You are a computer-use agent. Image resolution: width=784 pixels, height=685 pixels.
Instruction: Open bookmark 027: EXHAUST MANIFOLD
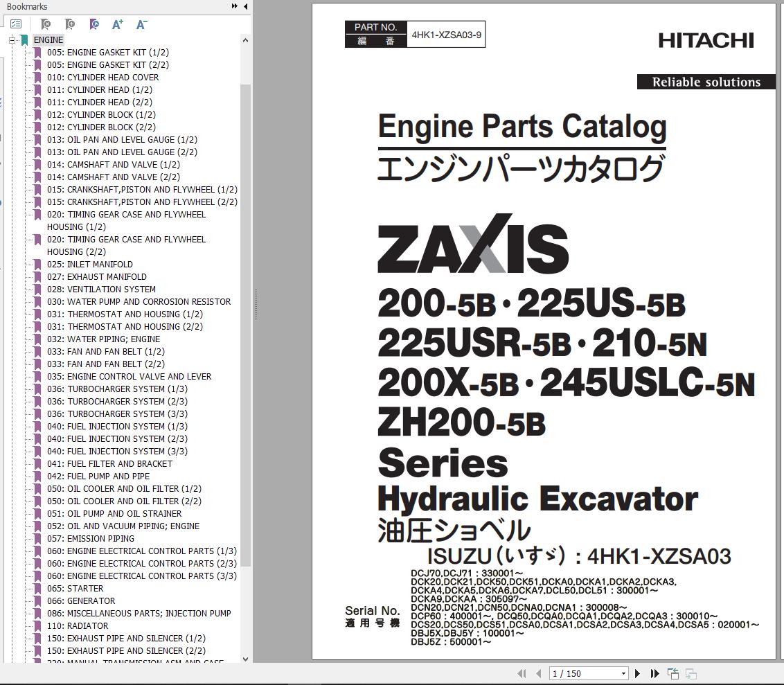coord(97,276)
